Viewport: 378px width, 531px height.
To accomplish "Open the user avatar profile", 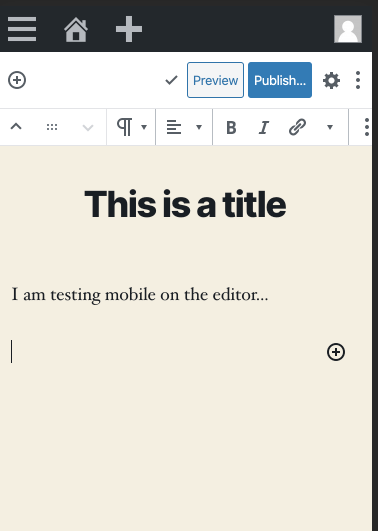I will click(348, 29).
